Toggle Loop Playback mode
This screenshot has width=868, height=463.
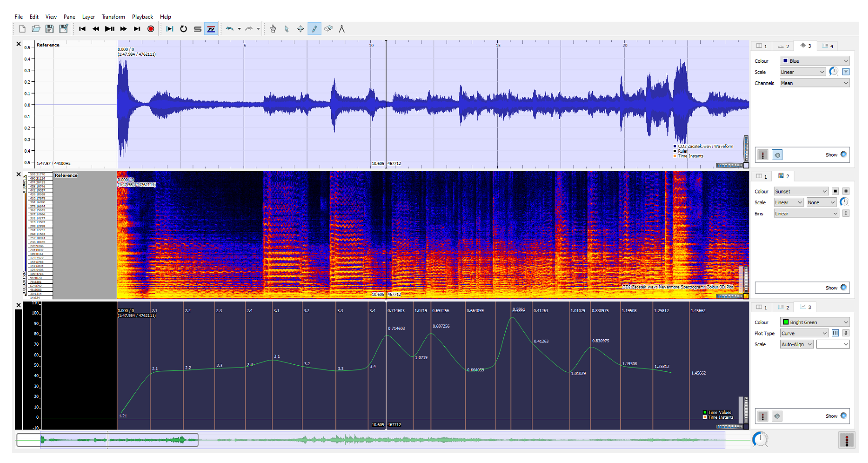(x=183, y=29)
